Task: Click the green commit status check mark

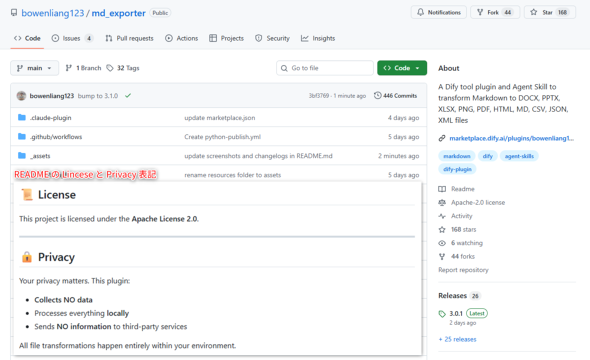Action: (x=128, y=96)
